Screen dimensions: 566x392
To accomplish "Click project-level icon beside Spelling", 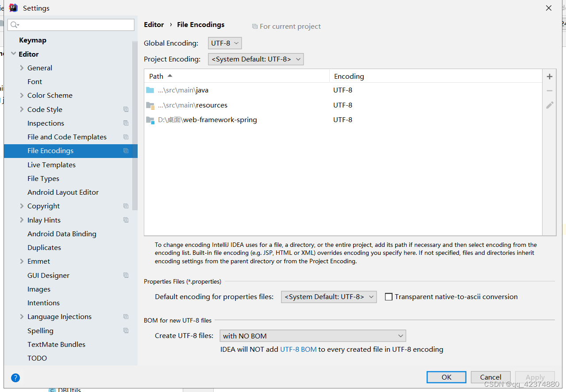I will (x=126, y=331).
